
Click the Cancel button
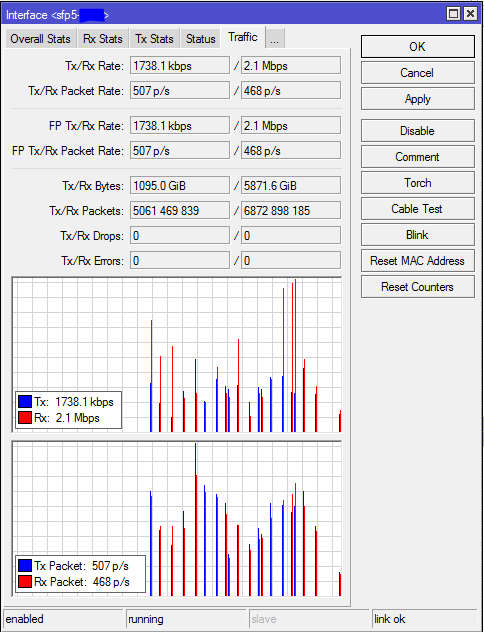[x=418, y=73]
